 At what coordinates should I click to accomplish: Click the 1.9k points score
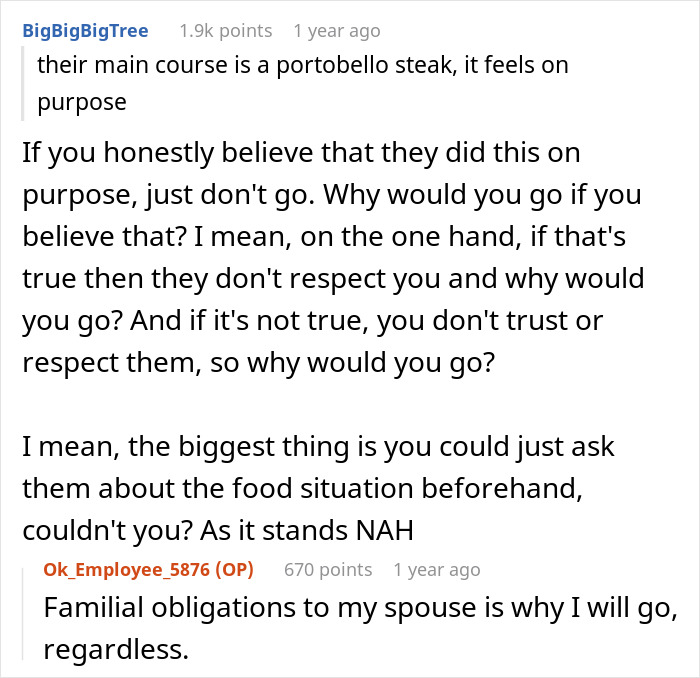point(226,31)
